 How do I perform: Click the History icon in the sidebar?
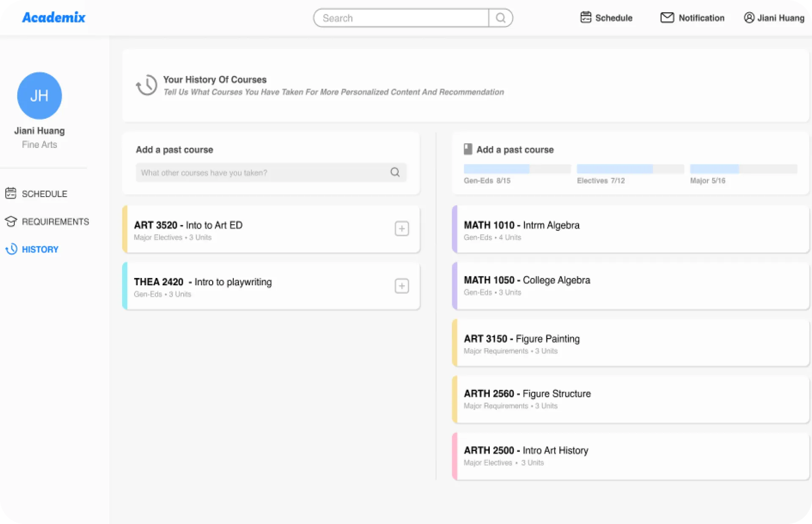pyautogui.click(x=11, y=248)
